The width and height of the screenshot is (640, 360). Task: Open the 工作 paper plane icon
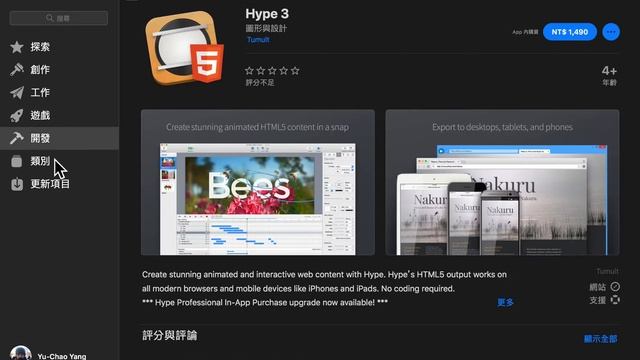[17, 93]
